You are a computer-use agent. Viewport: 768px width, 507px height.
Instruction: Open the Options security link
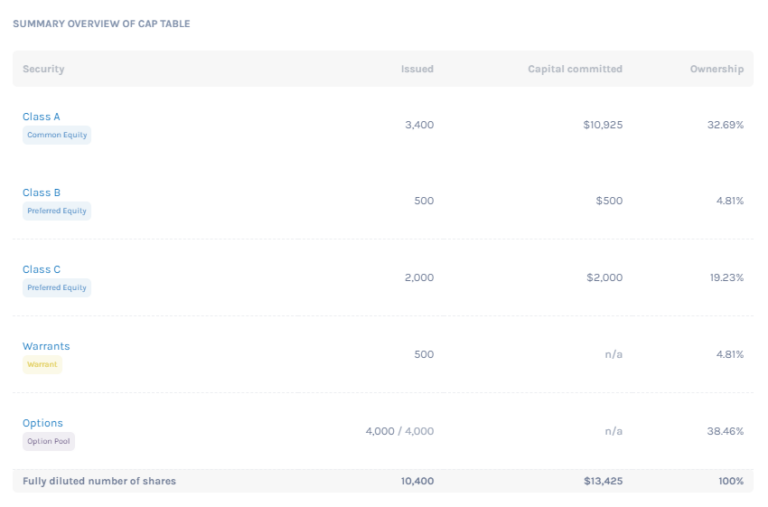point(42,424)
